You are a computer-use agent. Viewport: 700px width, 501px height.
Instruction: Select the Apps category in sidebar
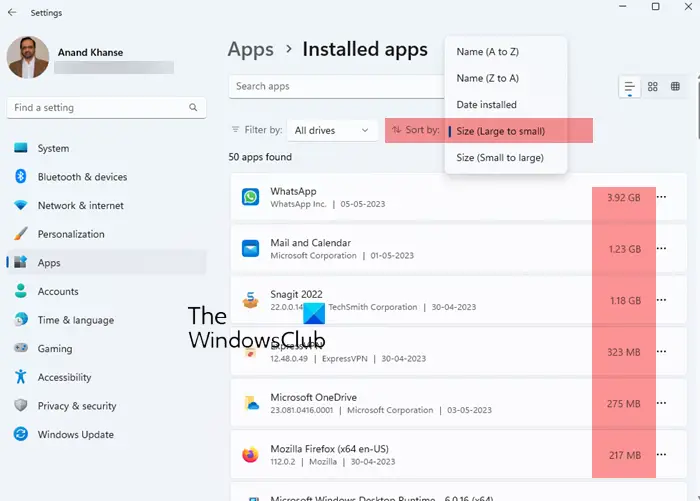pyautogui.click(x=106, y=263)
